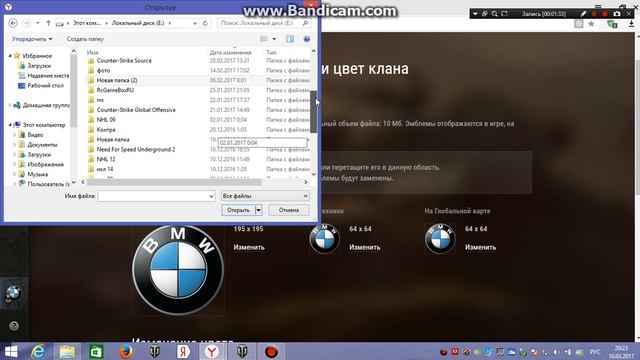
Task: Sort by the Дата изменения column header
Action: click(x=230, y=52)
